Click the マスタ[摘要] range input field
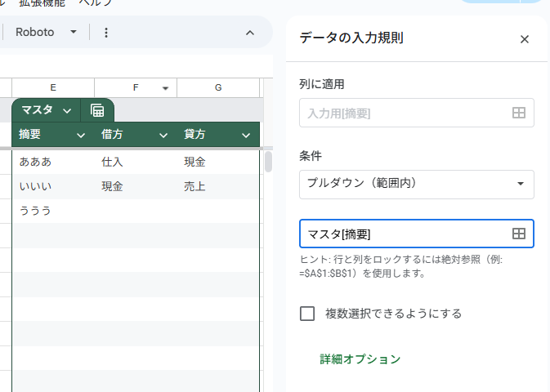This screenshot has height=392, width=550. click(405, 234)
